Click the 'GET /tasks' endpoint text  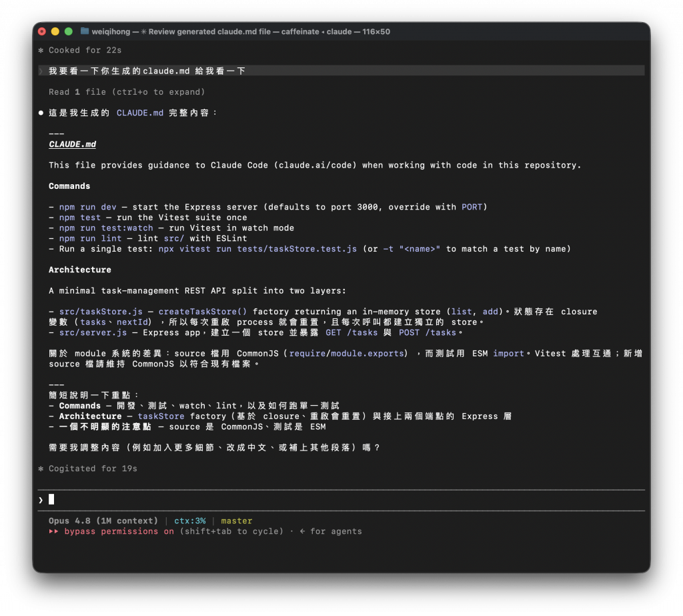[352, 332]
